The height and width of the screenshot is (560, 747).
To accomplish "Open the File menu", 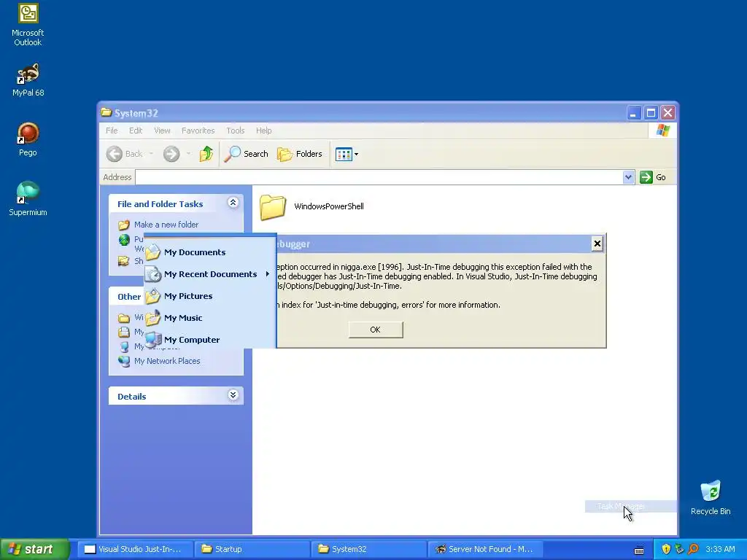I will click(x=112, y=131).
